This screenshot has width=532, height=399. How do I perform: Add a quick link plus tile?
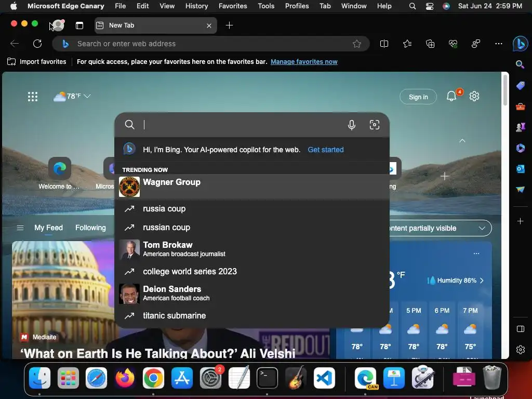pos(445,176)
